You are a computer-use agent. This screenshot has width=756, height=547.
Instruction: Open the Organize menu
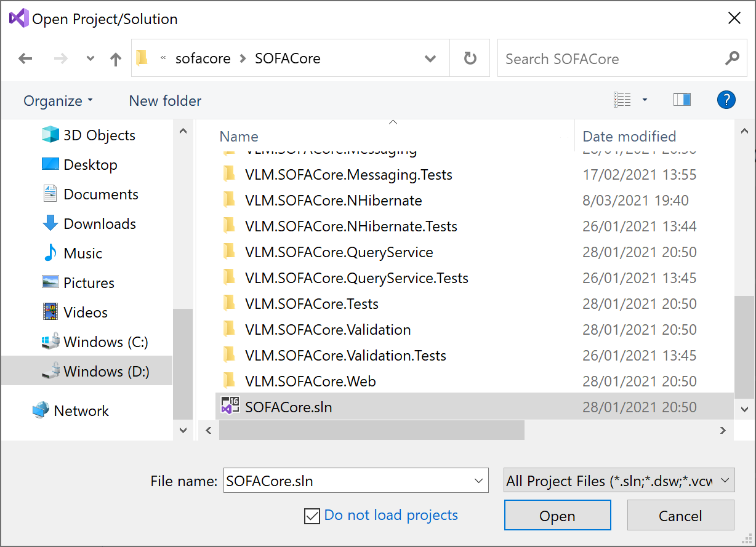pyautogui.click(x=58, y=100)
